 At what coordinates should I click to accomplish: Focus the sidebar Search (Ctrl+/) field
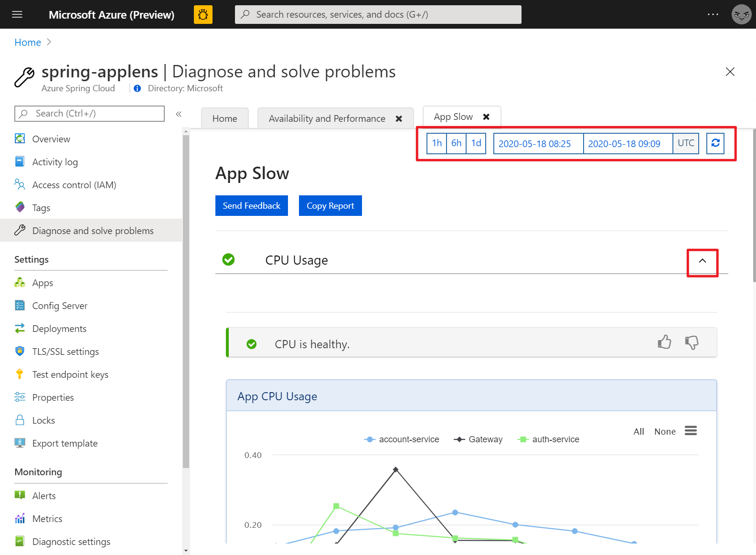tap(90, 114)
